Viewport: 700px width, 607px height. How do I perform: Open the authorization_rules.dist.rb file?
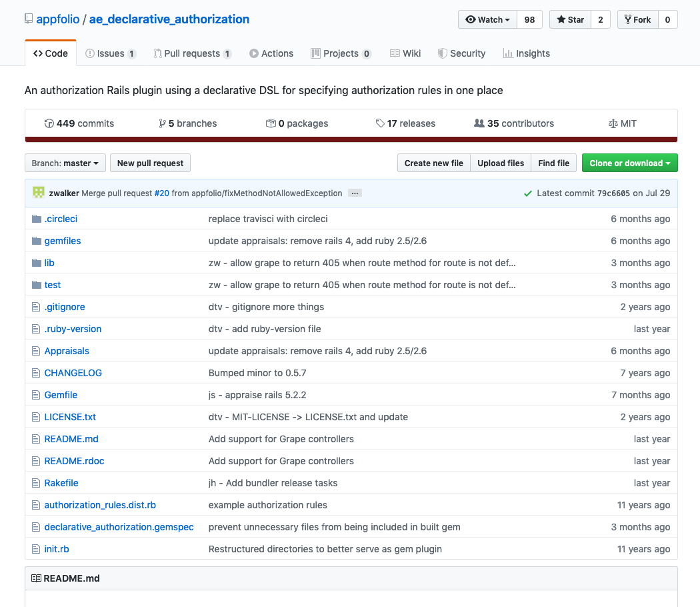(x=100, y=505)
